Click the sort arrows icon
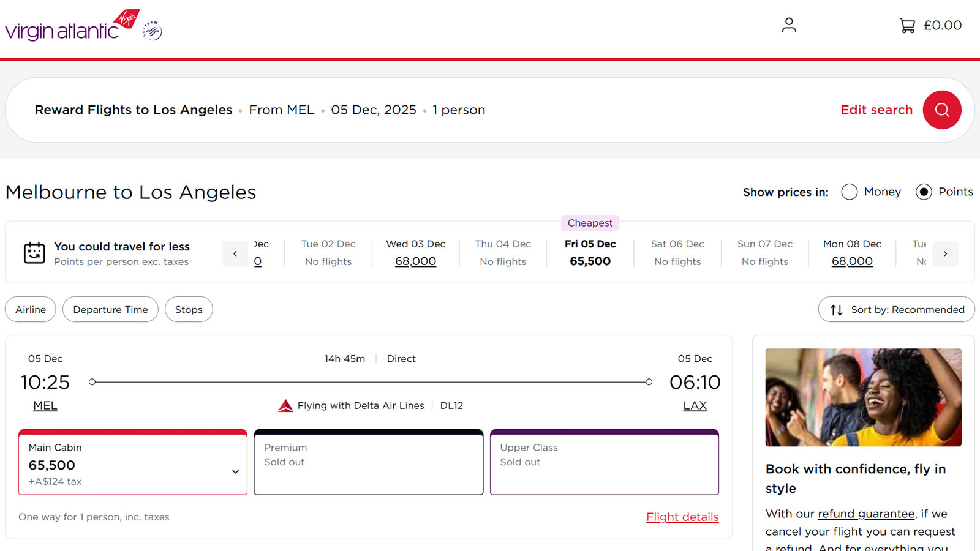This screenshot has height=551, width=980. (x=837, y=310)
